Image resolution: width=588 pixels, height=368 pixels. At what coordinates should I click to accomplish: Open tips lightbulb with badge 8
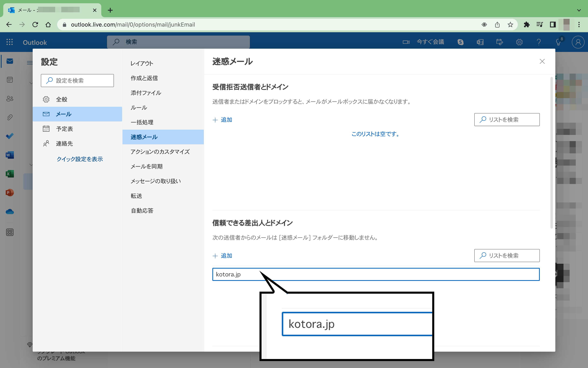click(559, 42)
